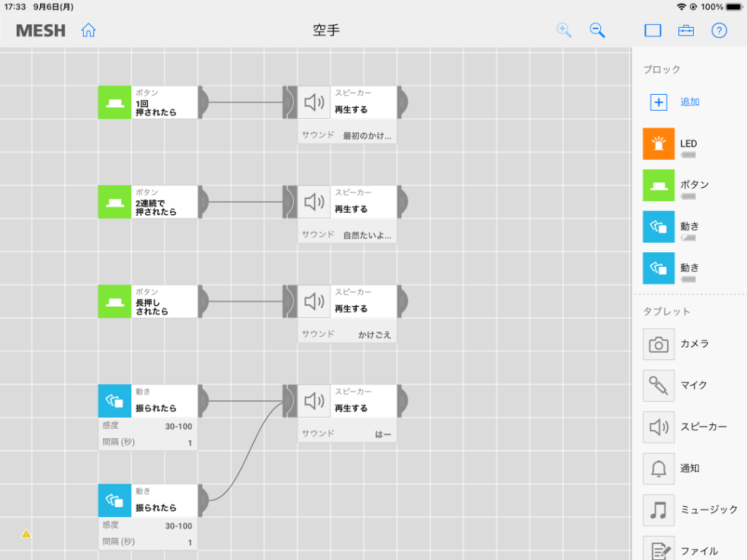The width and height of the screenshot is (747, 560).
Task: Zoom in on the canvas
Action: 564,30
